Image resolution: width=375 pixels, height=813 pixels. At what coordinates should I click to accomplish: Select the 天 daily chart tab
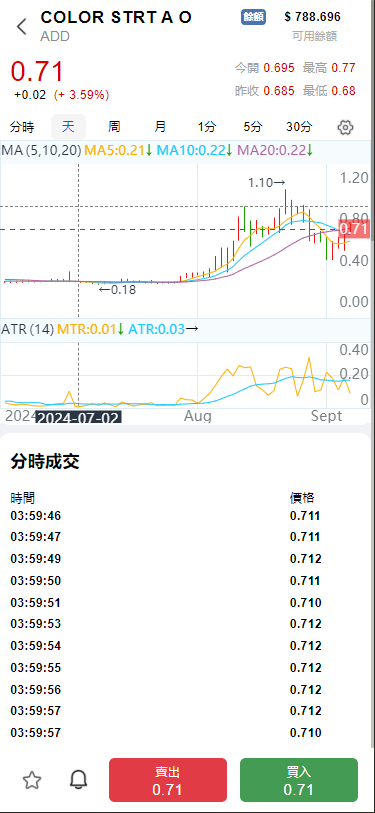pos(68,127)
